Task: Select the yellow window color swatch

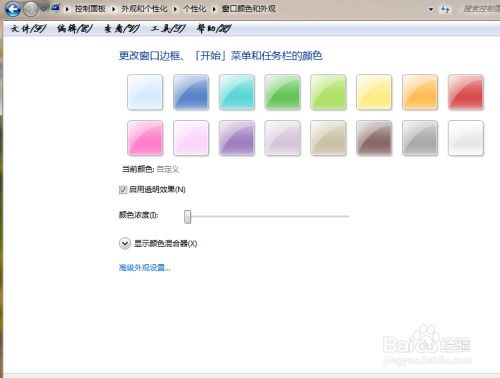Action: [x=374, y=92]
